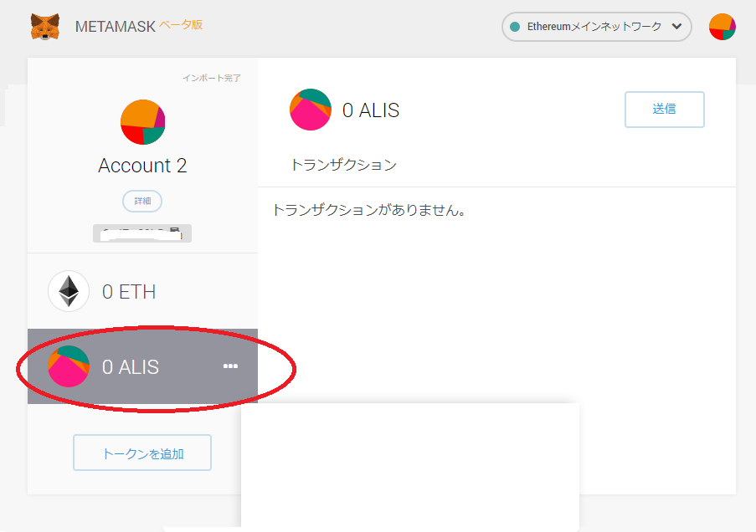Click the ALIS icon beside main balance
756x532 pixels.
[x=311, y=110]
